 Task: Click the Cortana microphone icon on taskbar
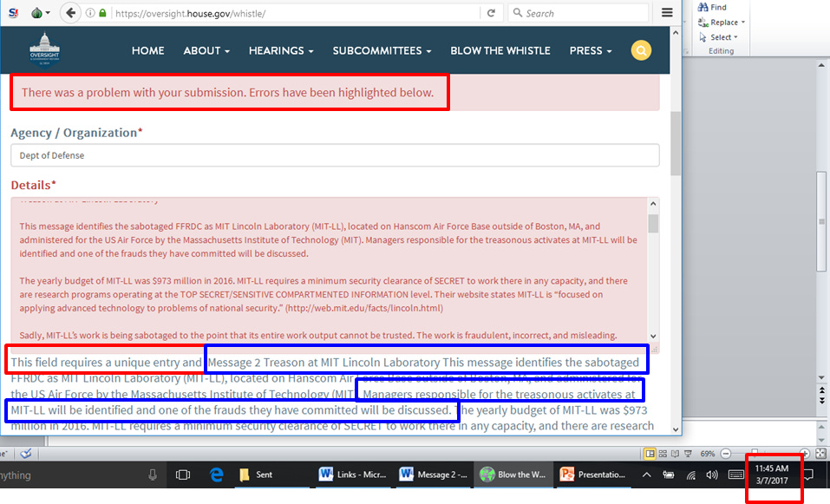pyautogui.click(x=153, y=475)
